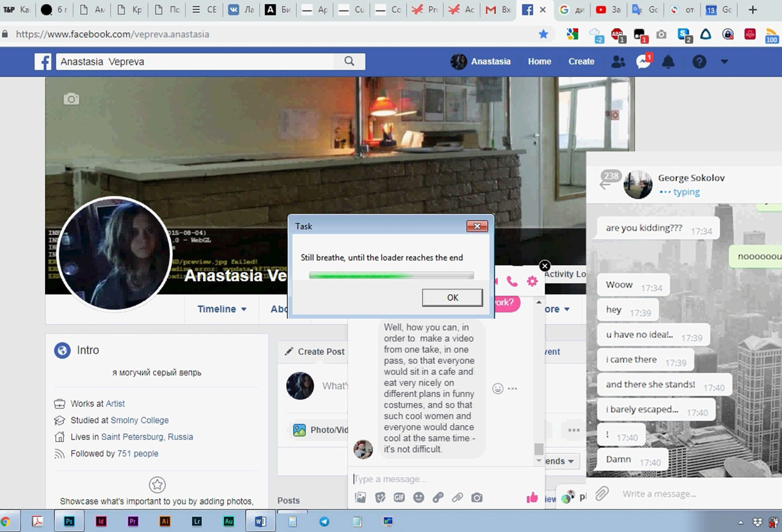
Task: Open the Intro globe icon
Action: [x=62, y=350]
